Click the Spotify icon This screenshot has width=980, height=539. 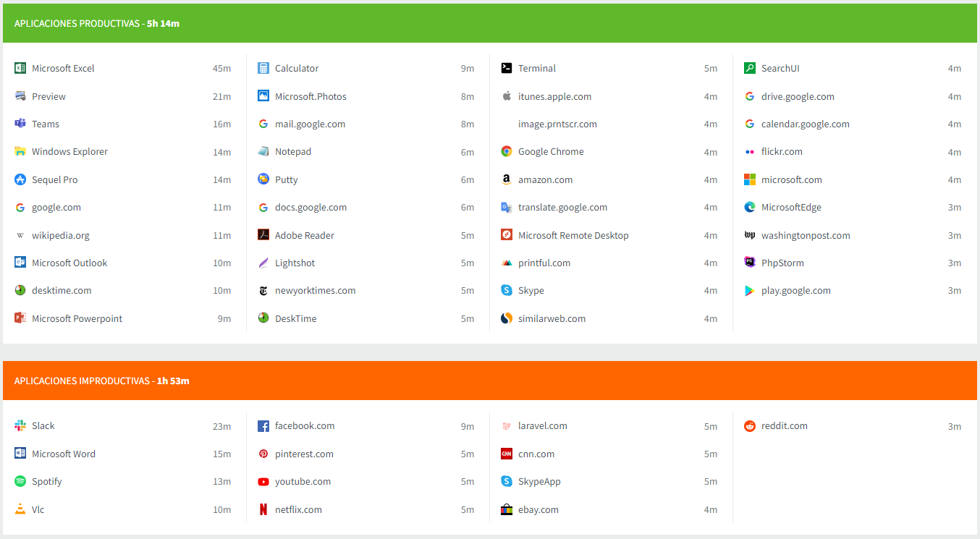20,481
